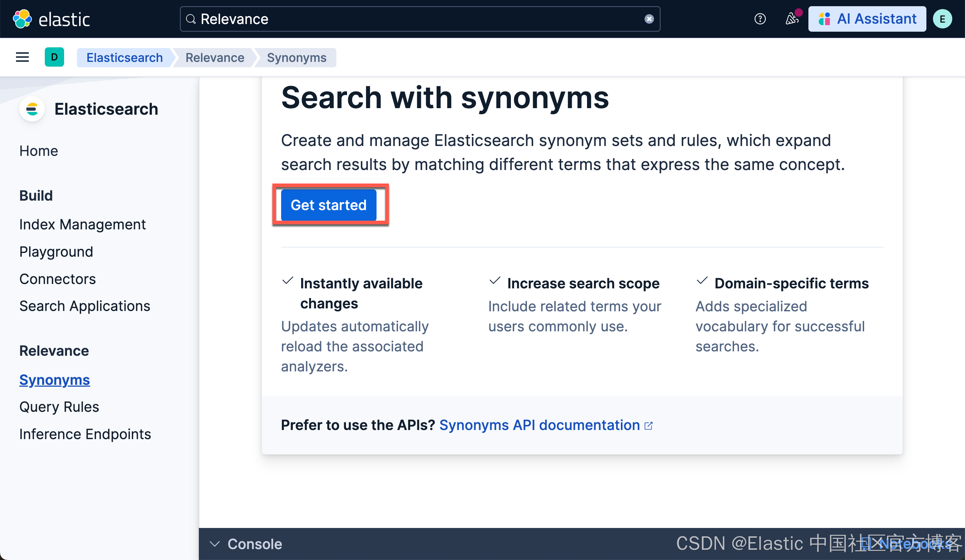Click the Elasticsearch logo in the sidebar
Viewport: 965px width, 560px height.
tap(32, 109)
